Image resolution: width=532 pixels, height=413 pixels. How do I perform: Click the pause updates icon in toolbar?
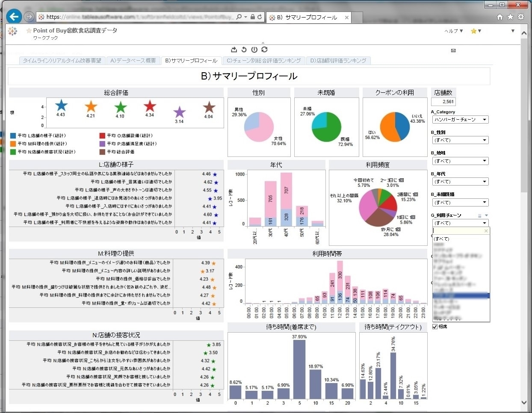click(x=254, y=50)
